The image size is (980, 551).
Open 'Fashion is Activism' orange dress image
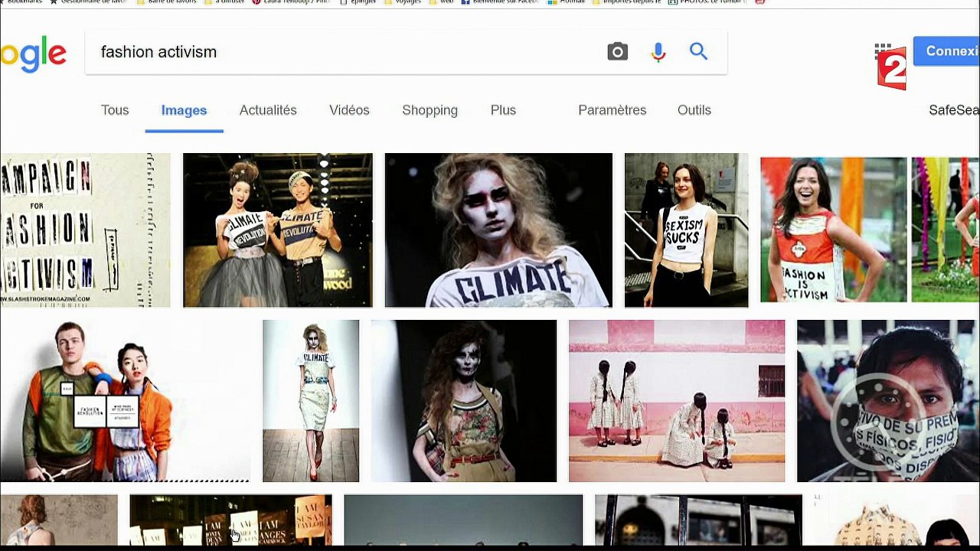(x=833, y=230)
